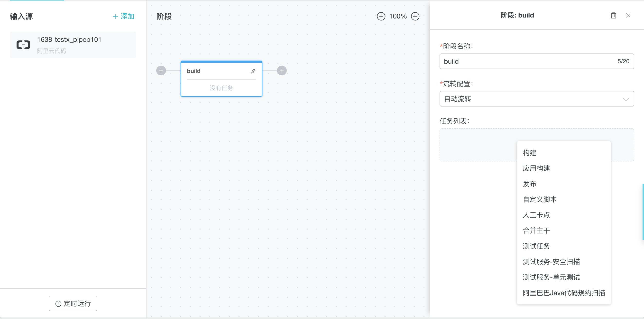Select 发布 from the task menu

pyautogui.click(x=564, y=184)
